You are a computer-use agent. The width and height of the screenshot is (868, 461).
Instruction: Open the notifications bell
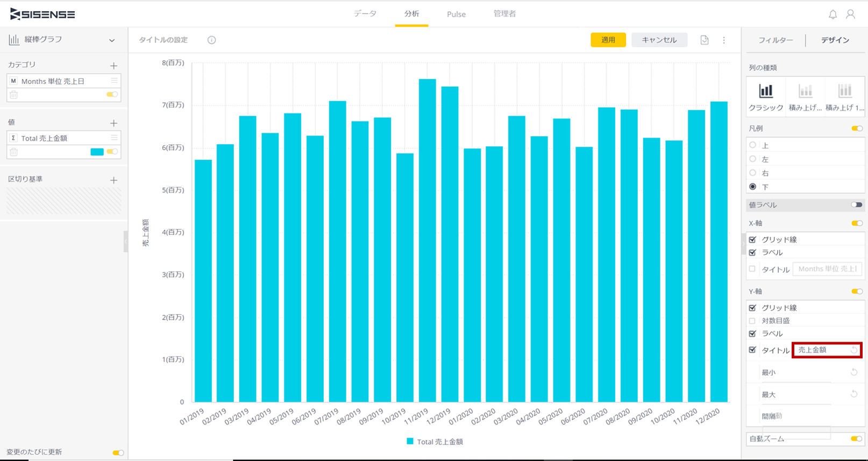pyautogui.click(x=833, y=15)
